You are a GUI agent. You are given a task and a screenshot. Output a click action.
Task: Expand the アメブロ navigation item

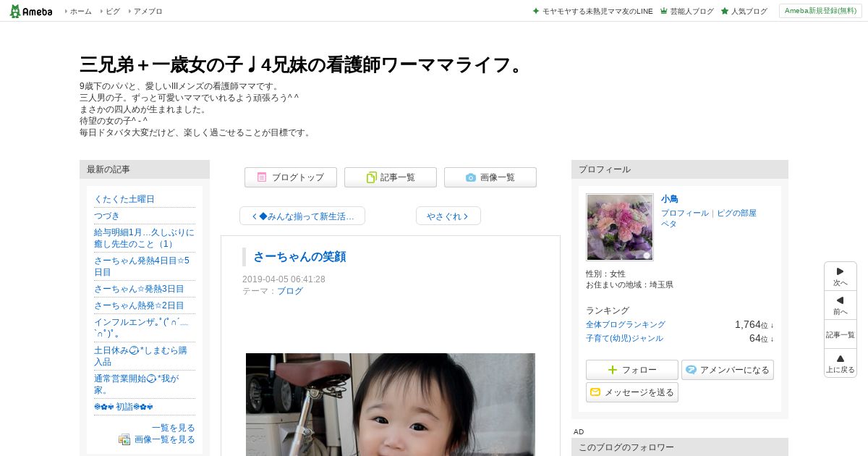(145, 11)
